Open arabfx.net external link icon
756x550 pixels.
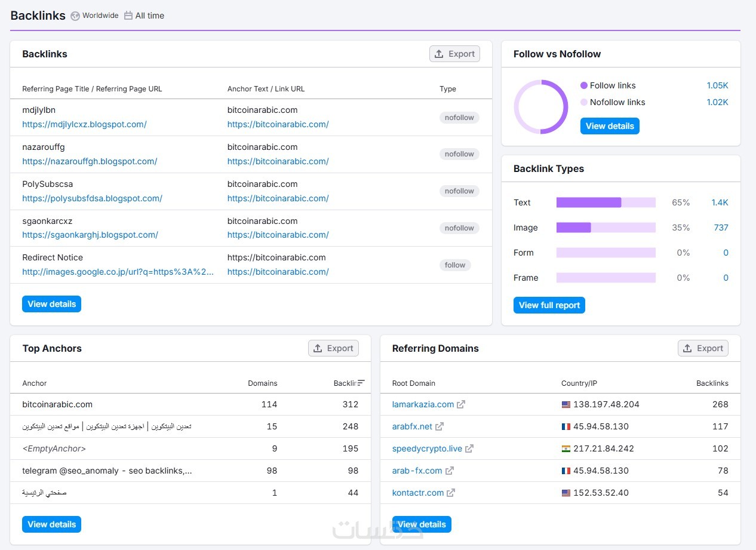coord(440,426)
